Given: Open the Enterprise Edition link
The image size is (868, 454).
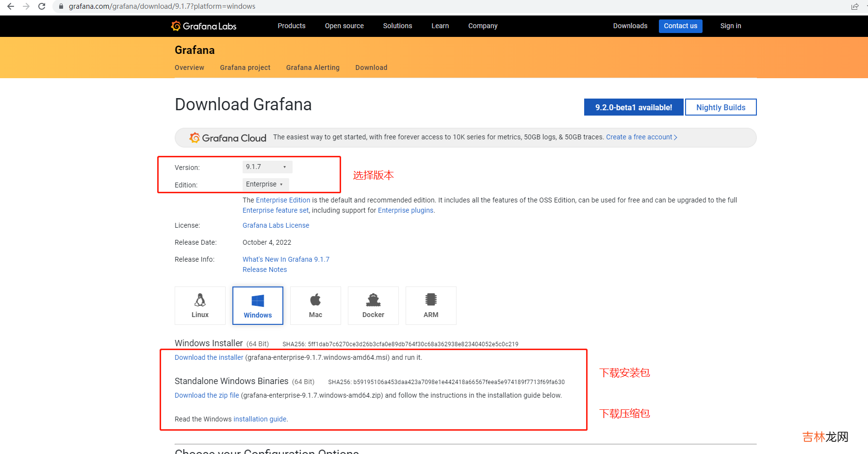Looking at the screenshot, I should pyautogui.click(x=283, y=200).
